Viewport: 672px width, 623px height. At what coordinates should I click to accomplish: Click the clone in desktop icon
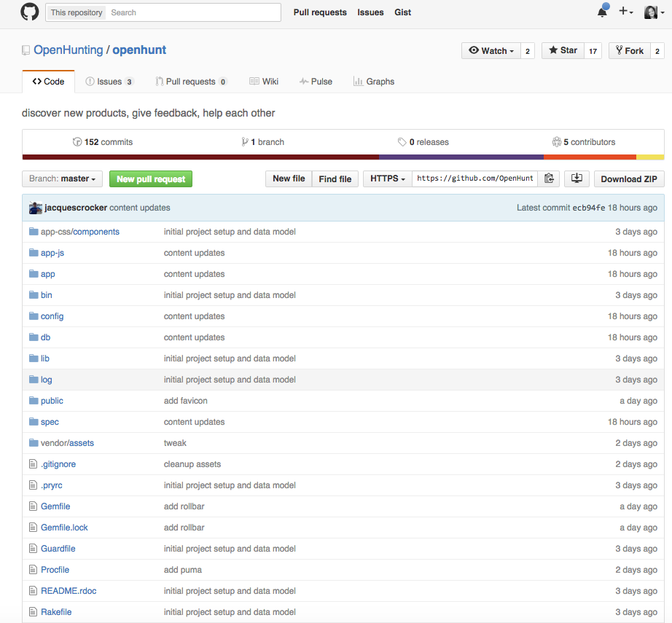577,179
